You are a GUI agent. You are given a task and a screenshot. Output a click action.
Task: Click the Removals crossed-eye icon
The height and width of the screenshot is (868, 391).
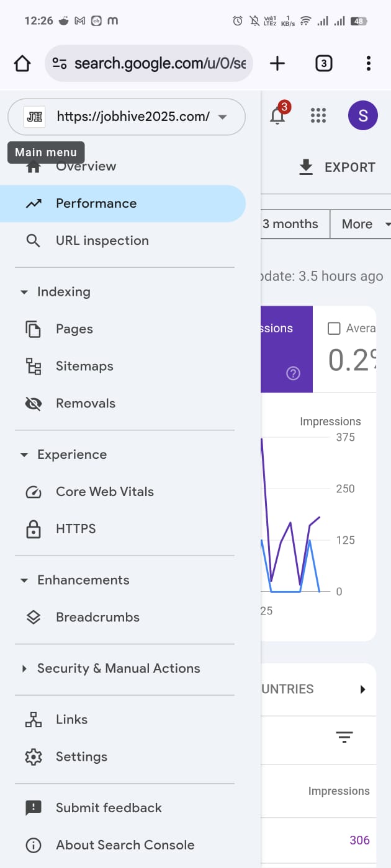pos(34,404)
